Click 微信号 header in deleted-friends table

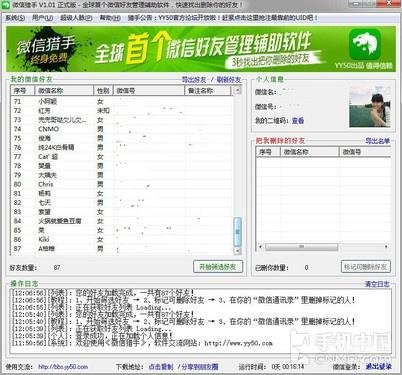(365, 152)
